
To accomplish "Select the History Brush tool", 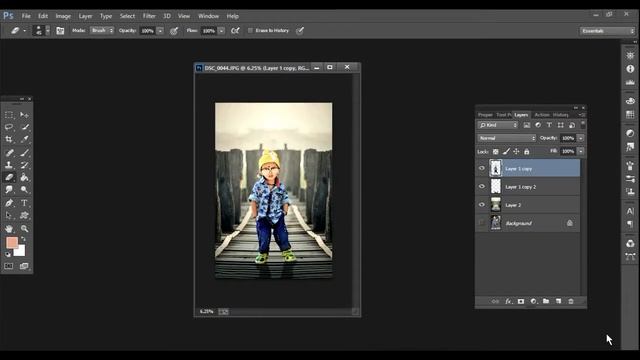I will [24, 165].
